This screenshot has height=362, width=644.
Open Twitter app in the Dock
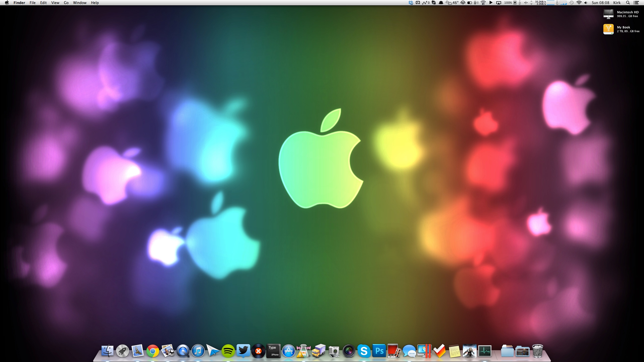(x=243, y=351)
